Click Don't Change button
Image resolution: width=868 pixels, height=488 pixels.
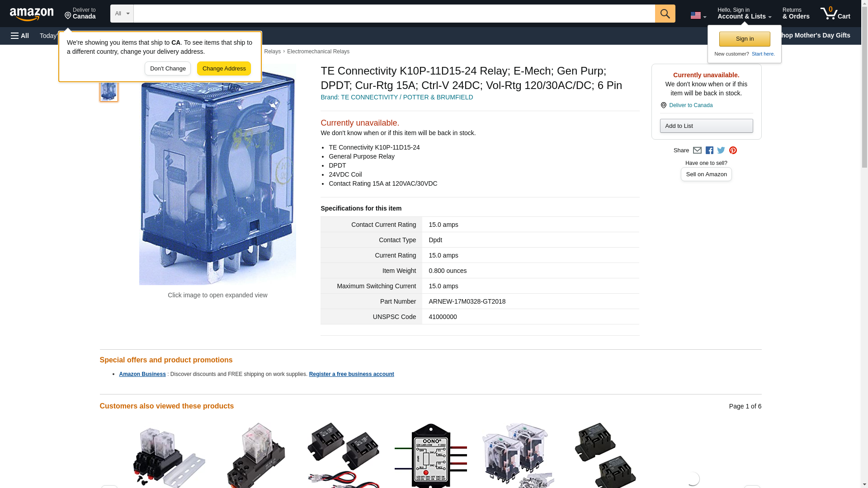tap(168, 69)
